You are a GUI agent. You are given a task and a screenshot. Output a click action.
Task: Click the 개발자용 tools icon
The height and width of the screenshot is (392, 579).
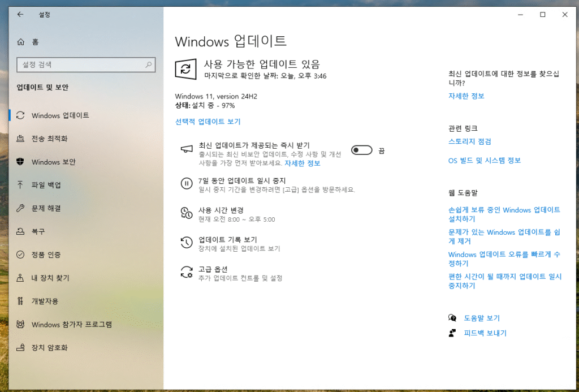tap(21, 301)
